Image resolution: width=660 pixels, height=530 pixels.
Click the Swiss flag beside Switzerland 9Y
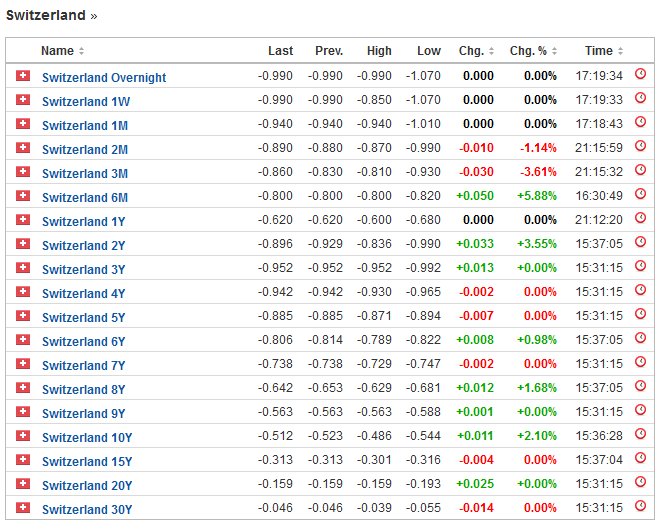(23, 412)
